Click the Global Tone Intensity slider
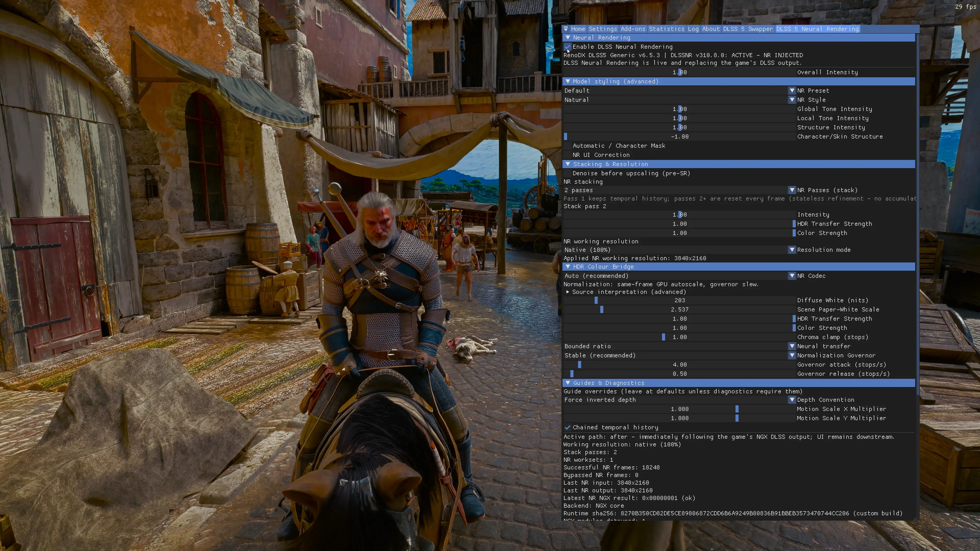 click(679, 109)
